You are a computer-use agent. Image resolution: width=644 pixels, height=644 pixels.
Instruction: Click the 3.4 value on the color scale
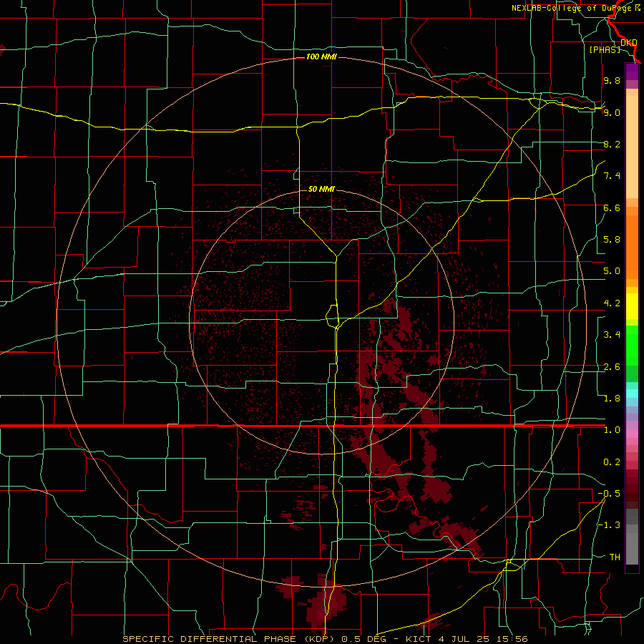tap(612, 335)
